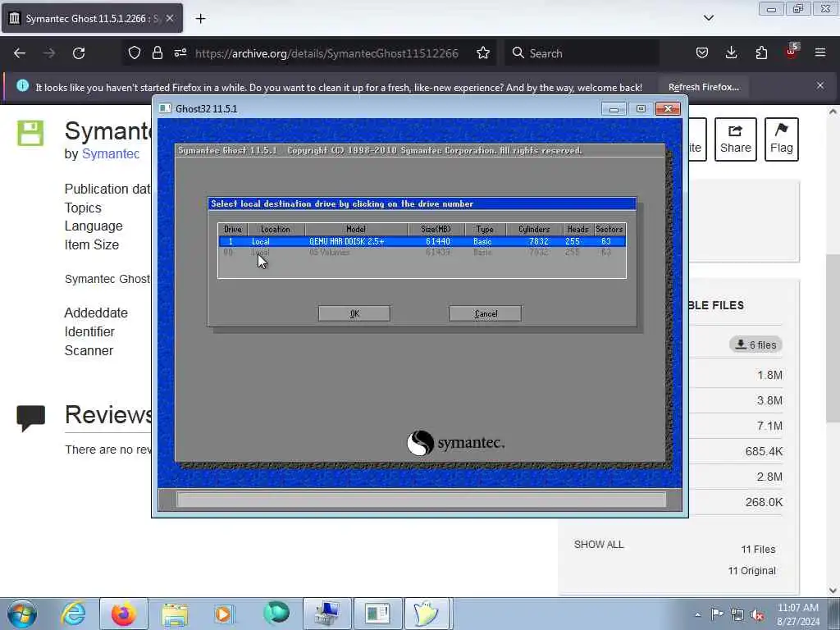Screen dimensions: 840x630
Task: Go back in Firefox history
Action: (20, 53)
